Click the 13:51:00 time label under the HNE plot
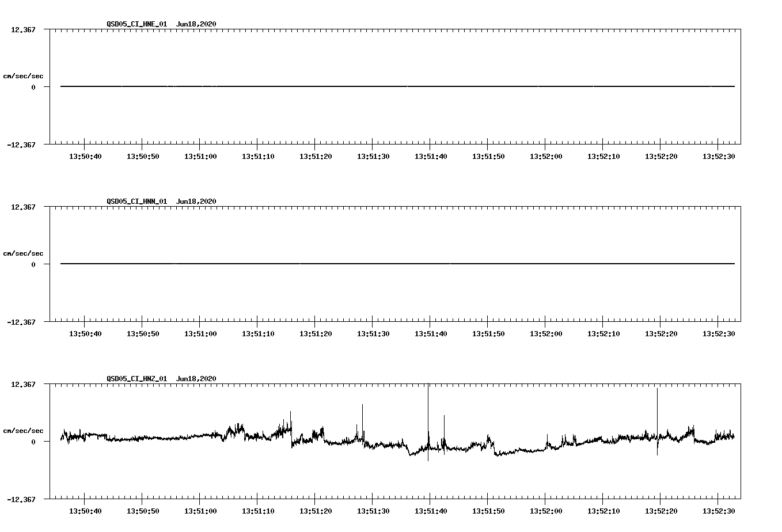Viewport: 782px width, 532px height. [x=200, y=157]
